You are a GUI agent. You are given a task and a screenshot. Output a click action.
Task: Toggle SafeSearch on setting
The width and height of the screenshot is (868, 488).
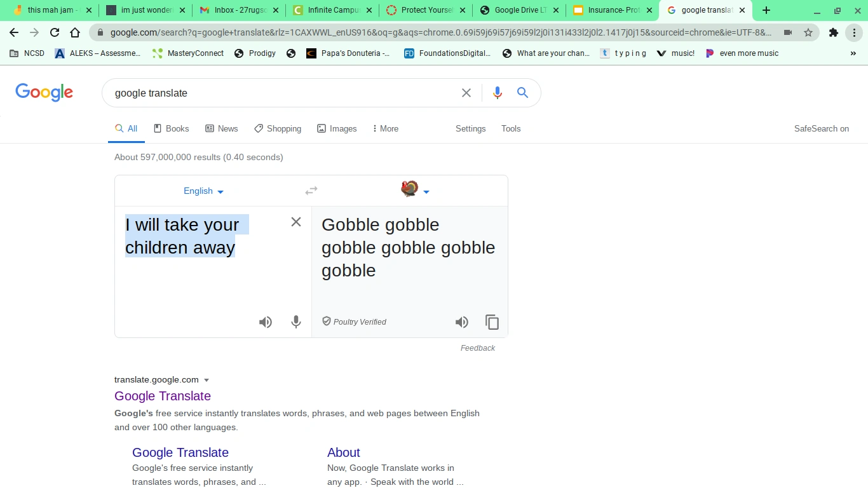821,128
